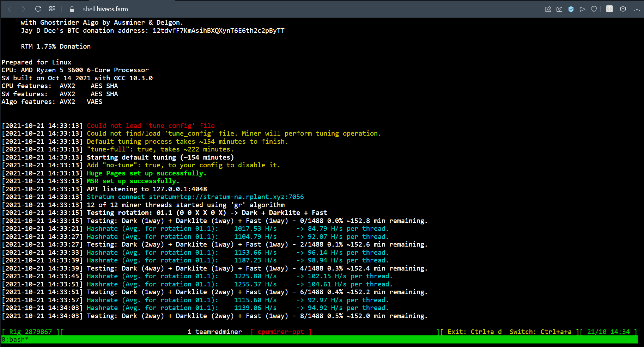The image size is (644, 347).
Task: Click the teamredminer label in the status bar
Action: point(218,331)
